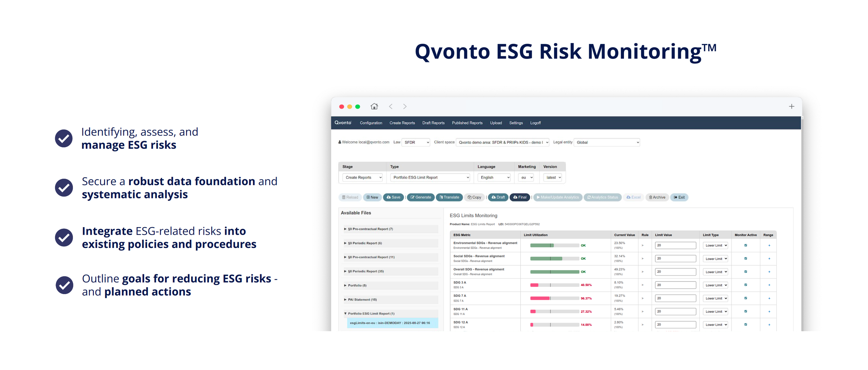Click the Reload toolbar button
868x370 pixels.
350,197
